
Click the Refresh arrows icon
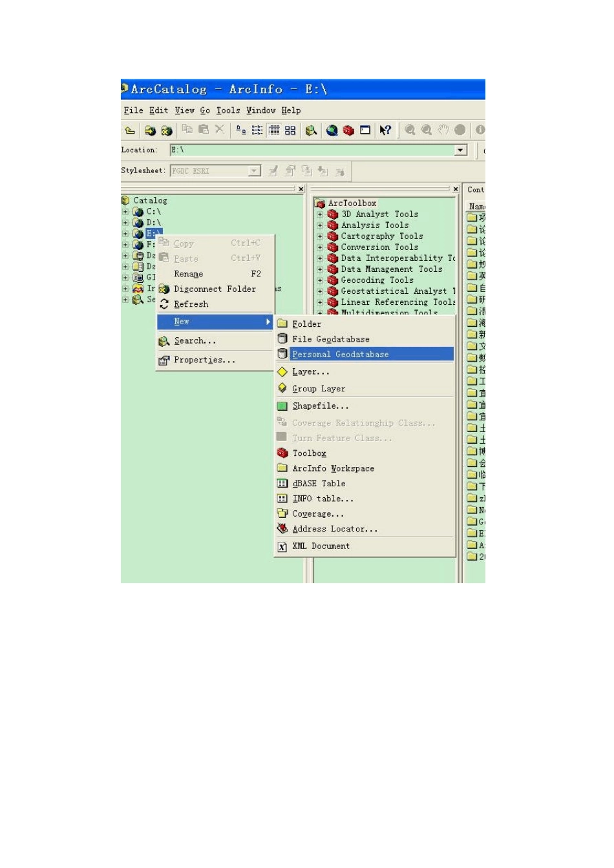[x=164, y=304]
